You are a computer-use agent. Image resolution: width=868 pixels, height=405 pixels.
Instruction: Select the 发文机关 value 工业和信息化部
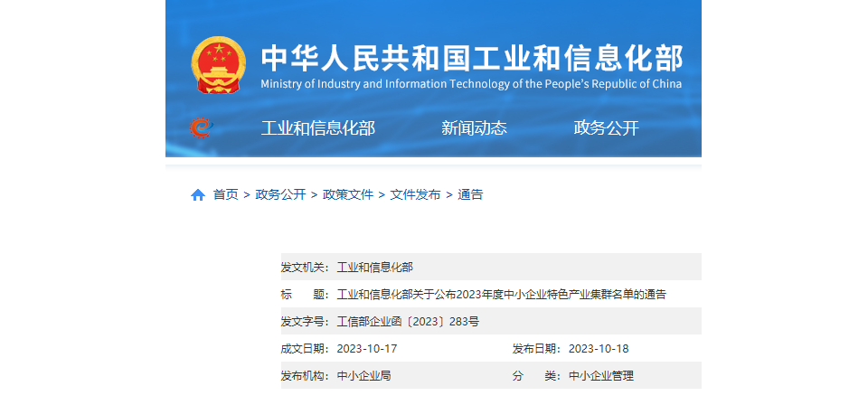(x=374, y=268)
